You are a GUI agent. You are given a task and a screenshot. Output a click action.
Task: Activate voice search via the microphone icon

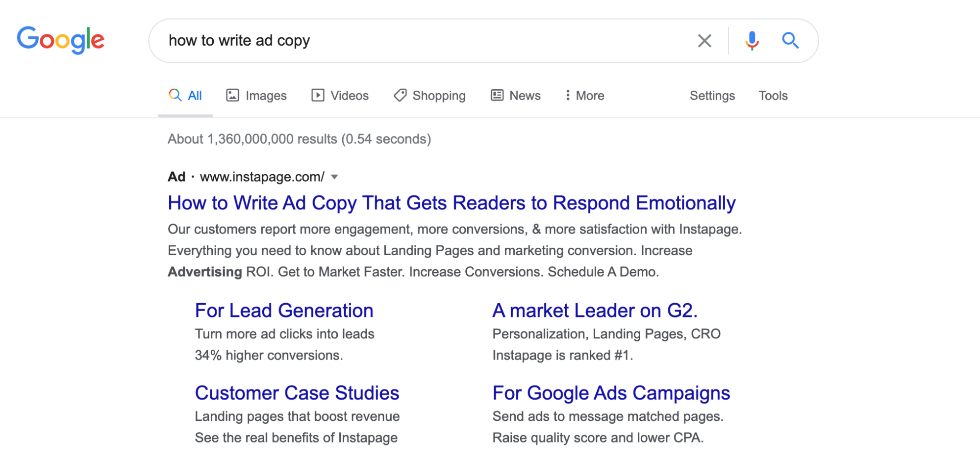(x=751, y=41)
